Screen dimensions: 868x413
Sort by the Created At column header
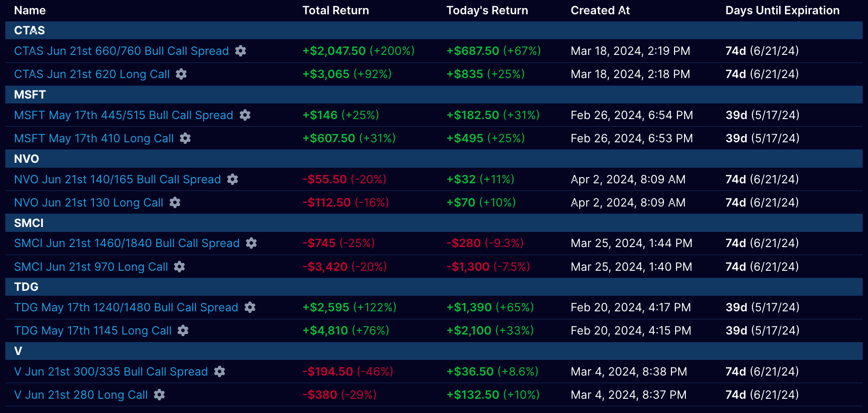click(x=600, y=10)
